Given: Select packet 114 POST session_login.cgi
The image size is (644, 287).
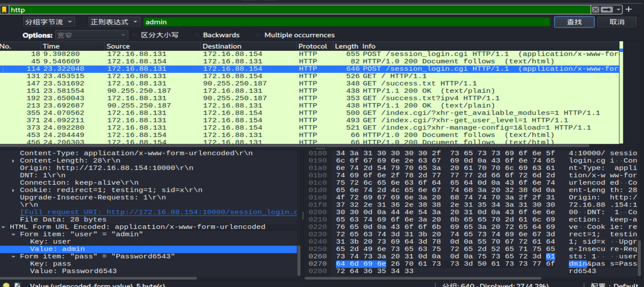Looking at the screenshot, I should [x=310, y=69].
